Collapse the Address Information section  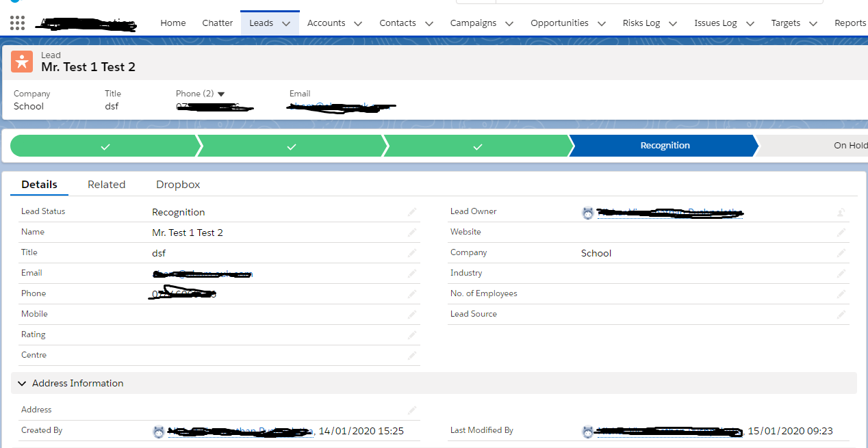coord(22,383)
